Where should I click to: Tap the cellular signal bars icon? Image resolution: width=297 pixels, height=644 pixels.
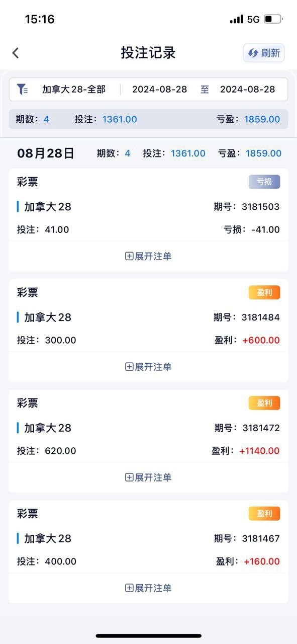pos(237,20)
